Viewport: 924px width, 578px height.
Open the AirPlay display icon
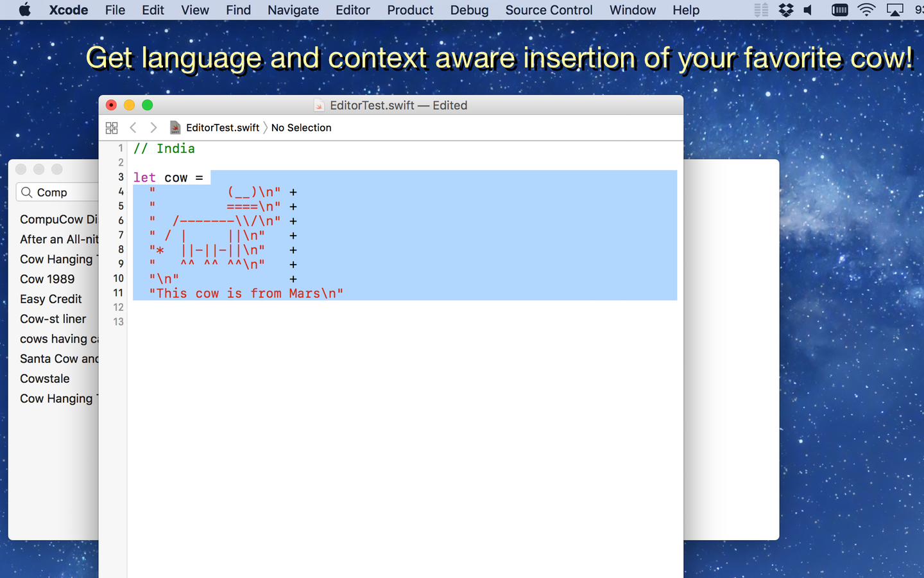click(x=894, y=10)
